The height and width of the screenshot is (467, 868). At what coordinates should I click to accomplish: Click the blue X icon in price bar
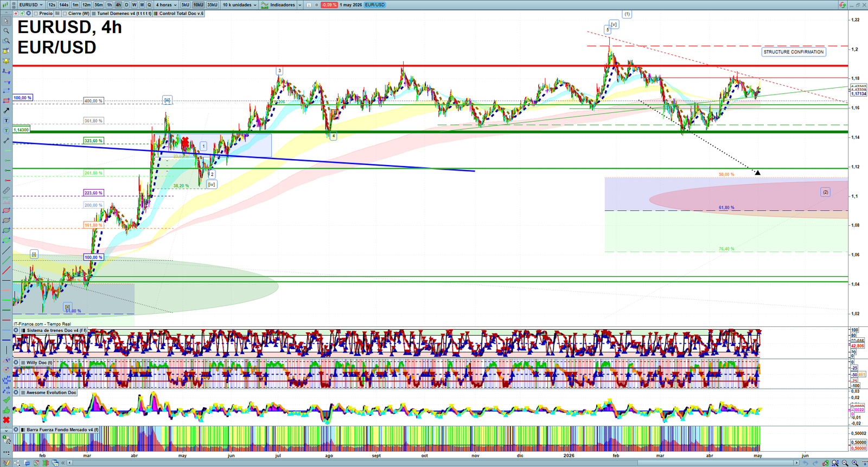(x=28, y=13)
